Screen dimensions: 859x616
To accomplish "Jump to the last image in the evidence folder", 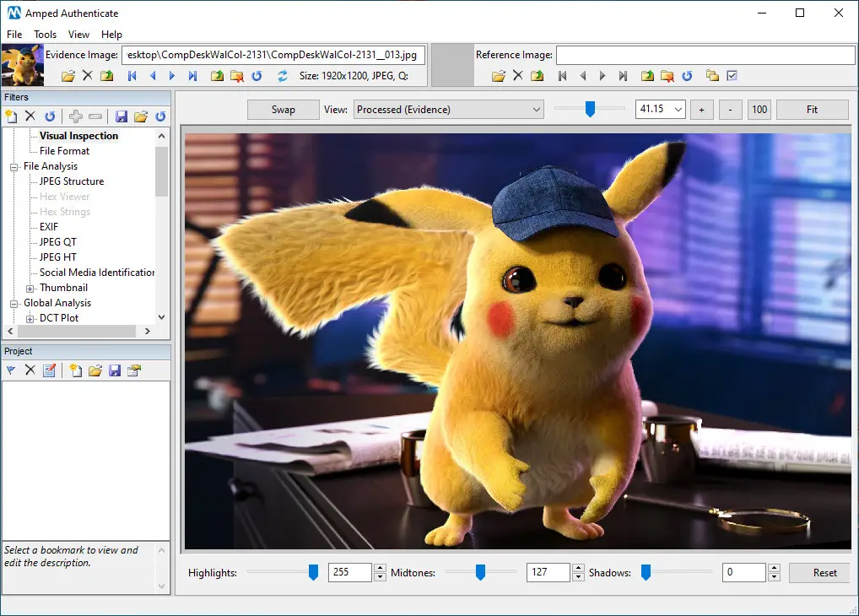I will tap(192, 76).
